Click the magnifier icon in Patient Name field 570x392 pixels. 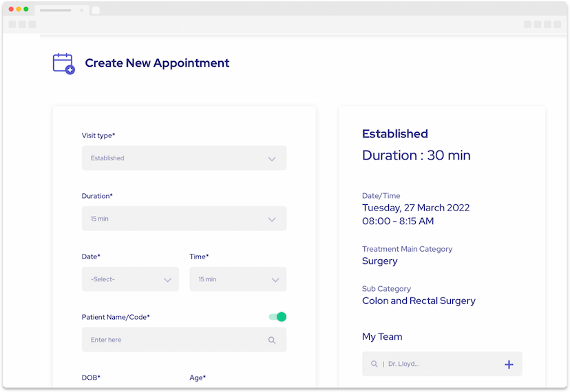(x=272, y=340)
